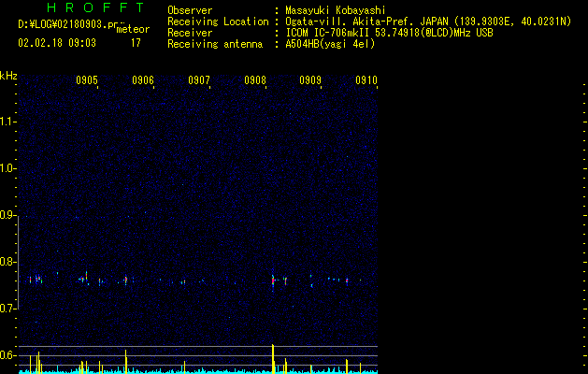Click the 0909 time marker
This screenshot has height=374, width=588.
[310, 80]
